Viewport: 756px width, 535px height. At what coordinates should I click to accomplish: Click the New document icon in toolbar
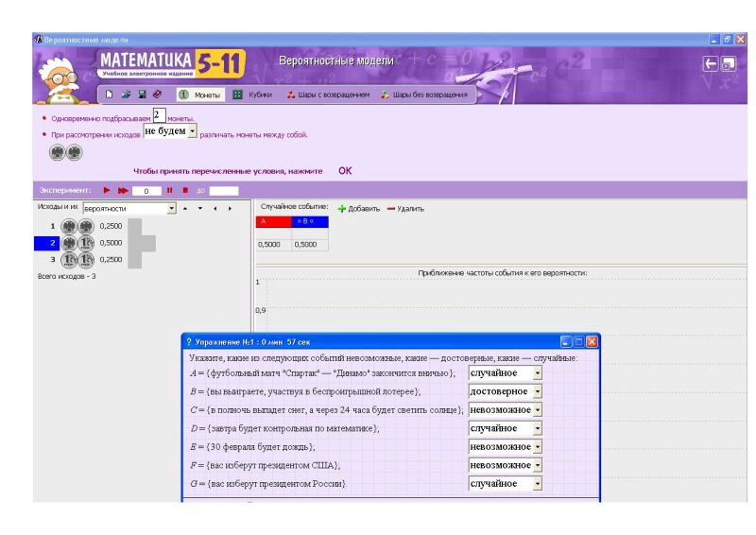click(x=110, y=95)
